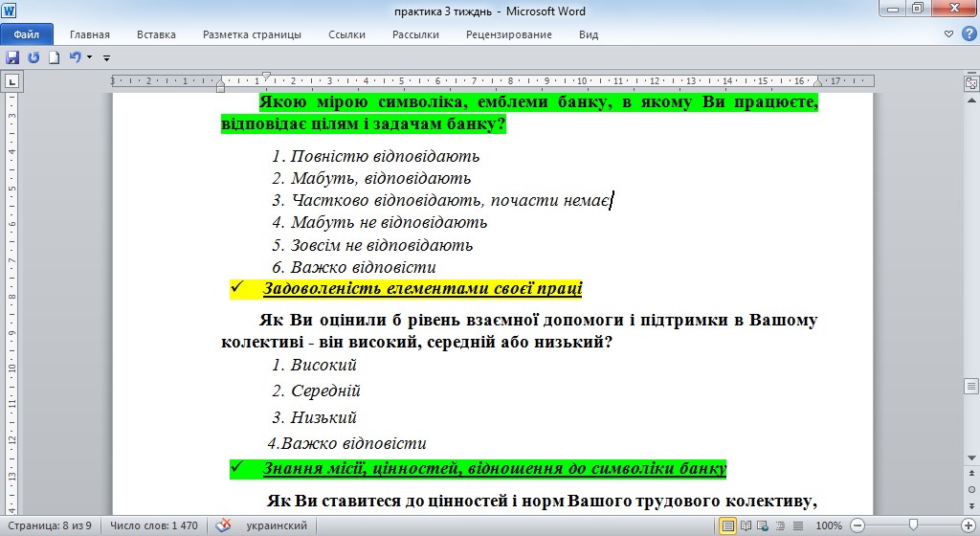
Task: Switch to Print Layout view
Action: (728, 525)
